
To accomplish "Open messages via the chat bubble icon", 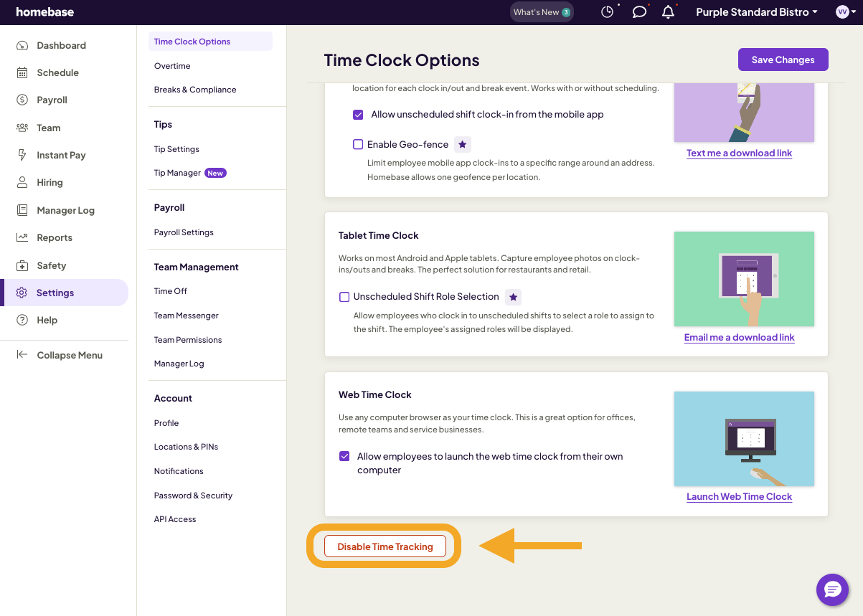I will [639, 11].
